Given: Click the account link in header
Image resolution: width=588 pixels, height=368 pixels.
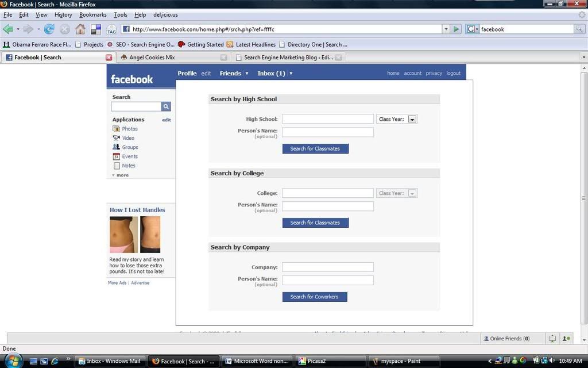Looking at the screenshot, I should pos(412,73).
